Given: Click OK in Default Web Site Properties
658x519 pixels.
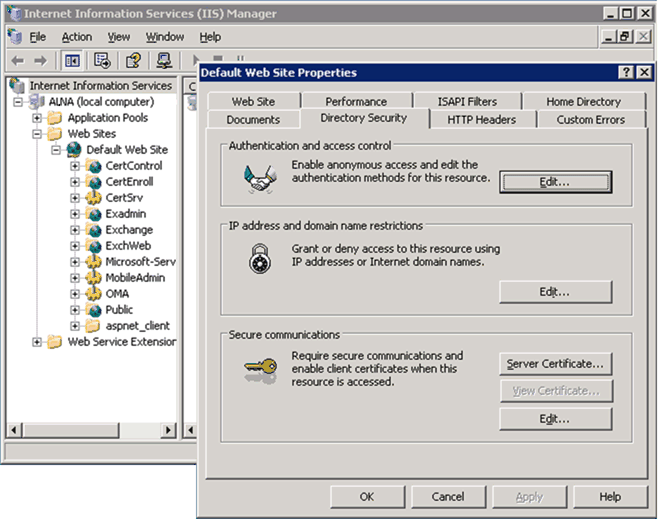Looking at the screenshot, I should point(367,497).
